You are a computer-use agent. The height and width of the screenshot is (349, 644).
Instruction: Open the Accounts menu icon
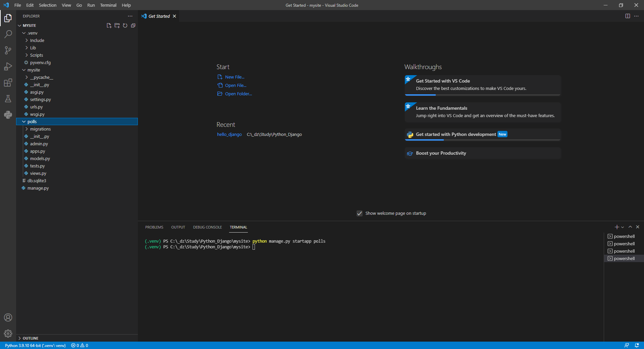[x=8, y=317]
